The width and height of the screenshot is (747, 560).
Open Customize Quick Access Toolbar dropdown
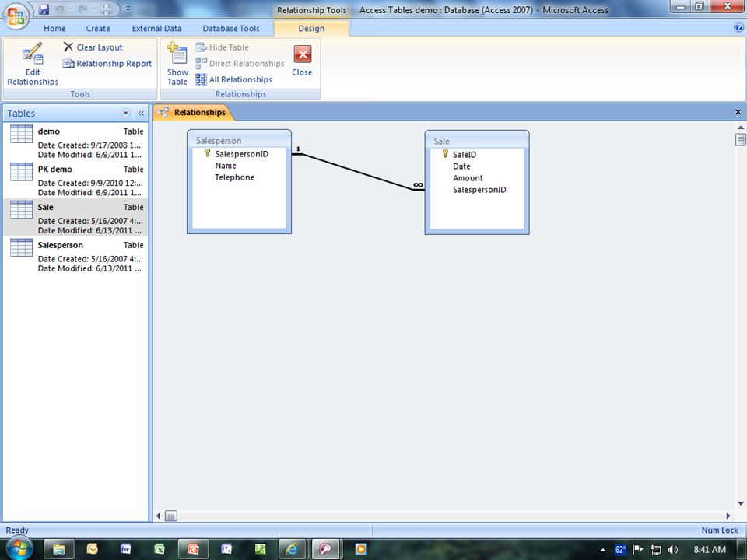click(128, 9)
